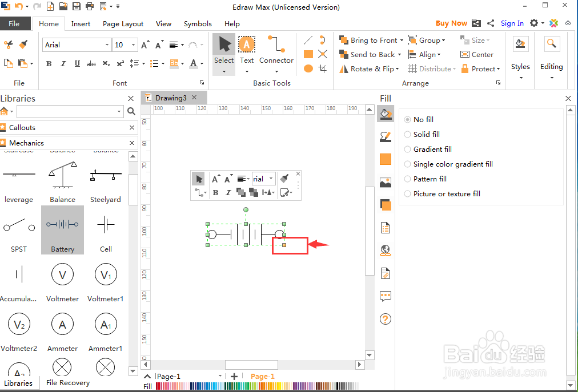
Task: Expand Send to Back options
Action: coord(399,55)
